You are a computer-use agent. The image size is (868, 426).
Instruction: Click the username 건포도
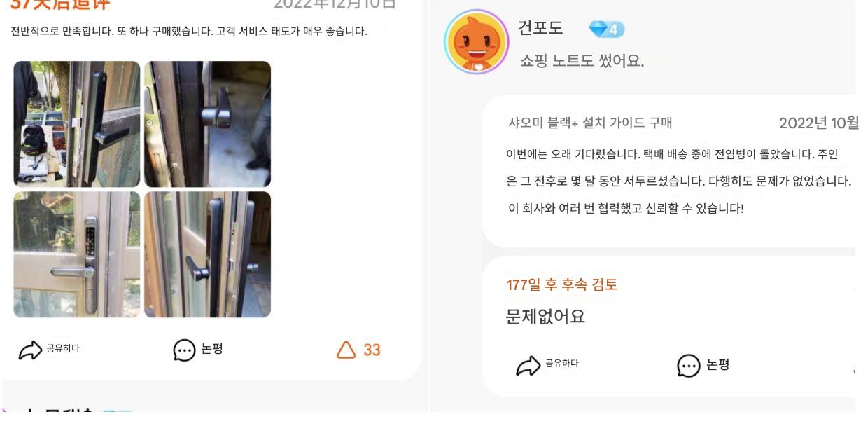pos(540,29)
